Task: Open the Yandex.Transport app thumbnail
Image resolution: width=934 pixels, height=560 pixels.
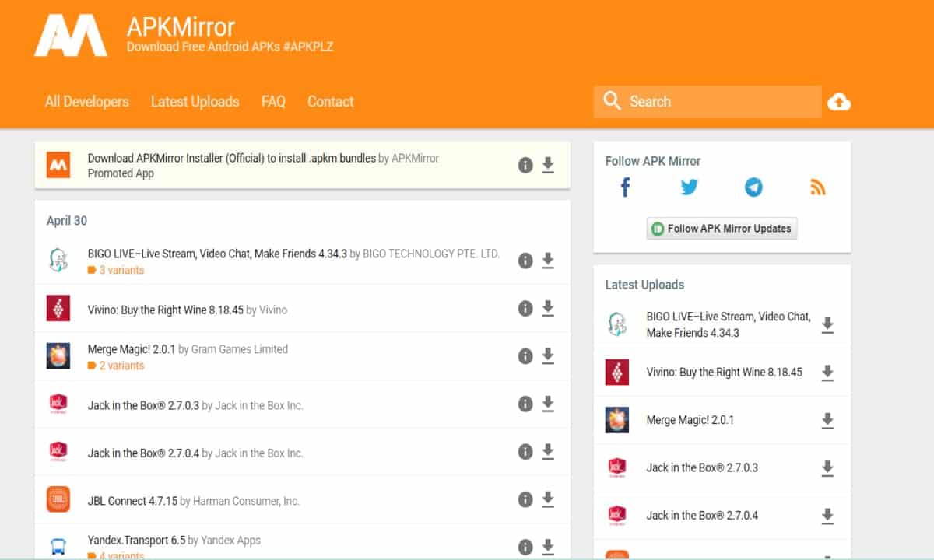Action: point(58,547)
